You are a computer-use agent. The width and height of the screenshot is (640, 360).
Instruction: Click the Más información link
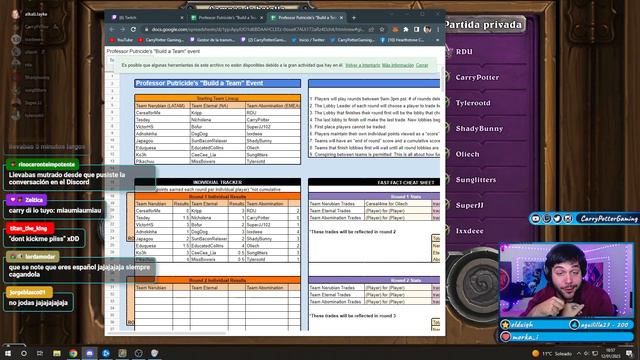click(398, 65)
